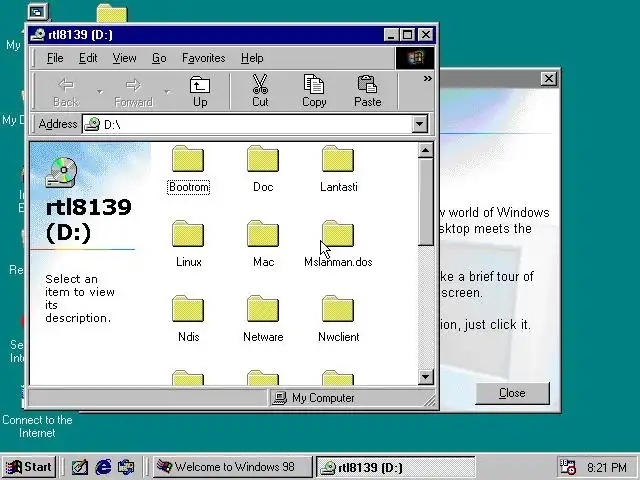Expand the Back history dropdown arrow
Image resolution: width=640 pixels, height=480 pixels.
(100, 91)
